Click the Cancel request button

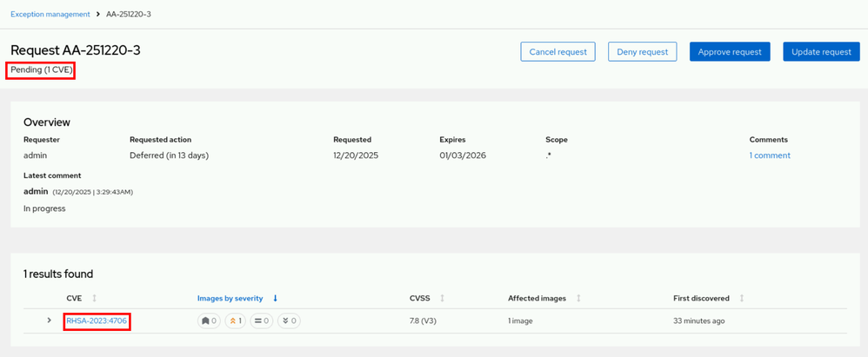click(558, 51)
